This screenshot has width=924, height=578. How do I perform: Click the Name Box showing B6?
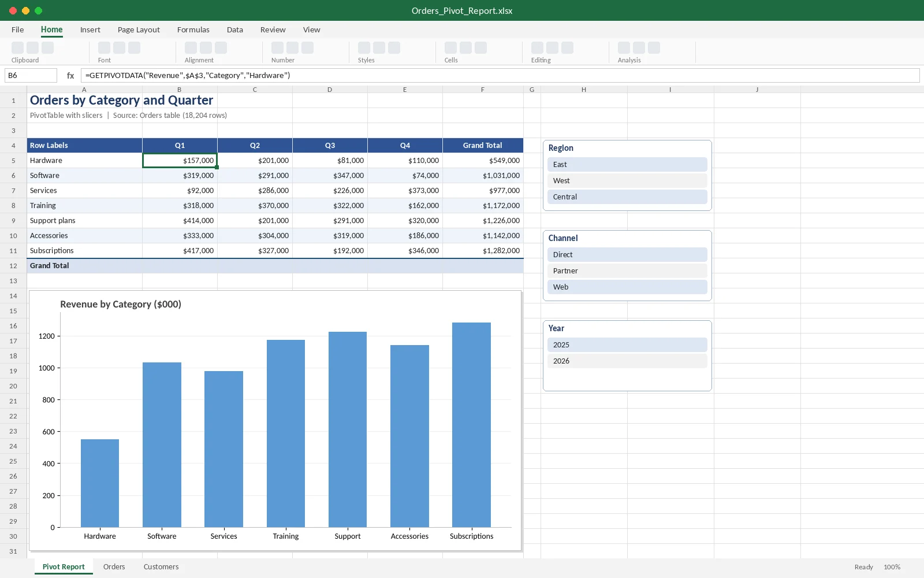(31, 75)
